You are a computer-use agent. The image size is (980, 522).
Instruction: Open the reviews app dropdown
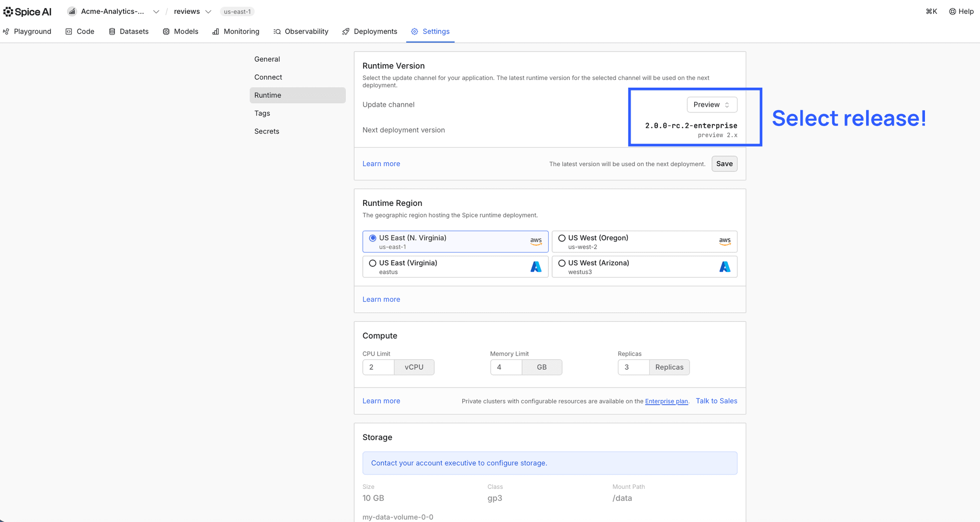pyautogui.click(x=208, y=11)
